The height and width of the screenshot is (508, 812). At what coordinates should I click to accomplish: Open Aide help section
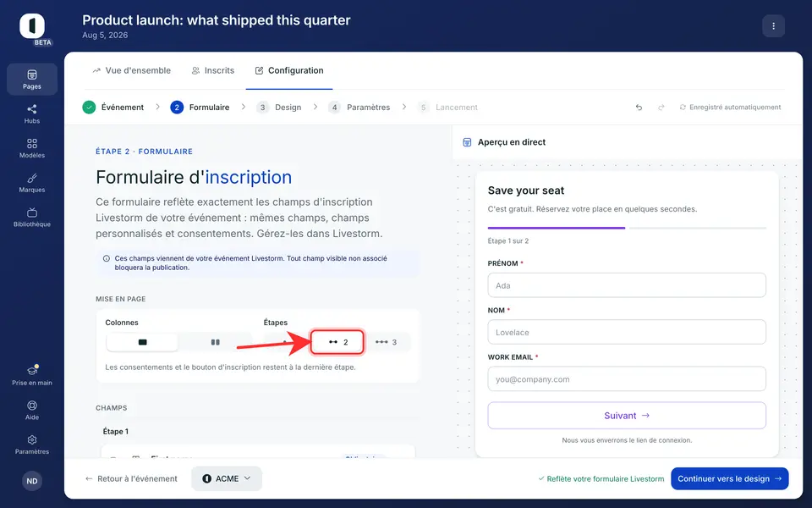32,410
